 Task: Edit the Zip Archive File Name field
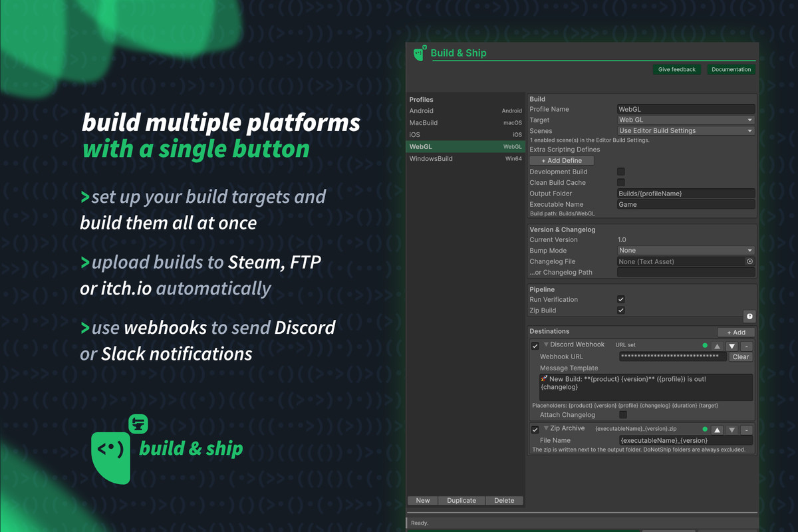click(x=686, y=440)
